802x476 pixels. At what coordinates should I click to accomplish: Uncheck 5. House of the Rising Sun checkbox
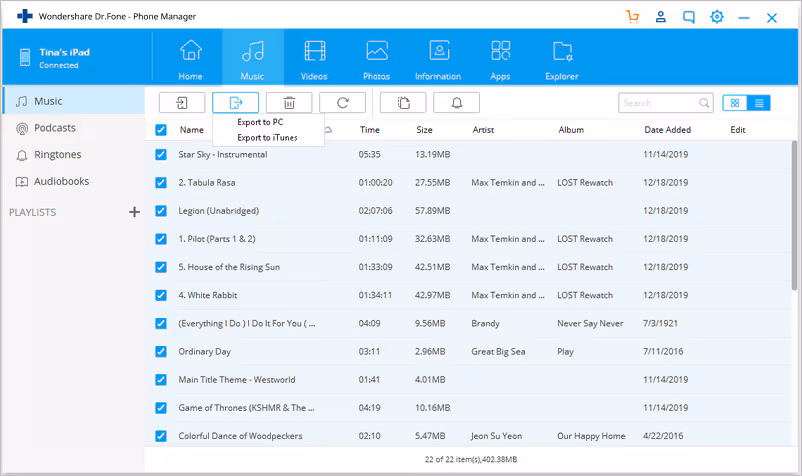pyautogui.click(x=161, y=267)
